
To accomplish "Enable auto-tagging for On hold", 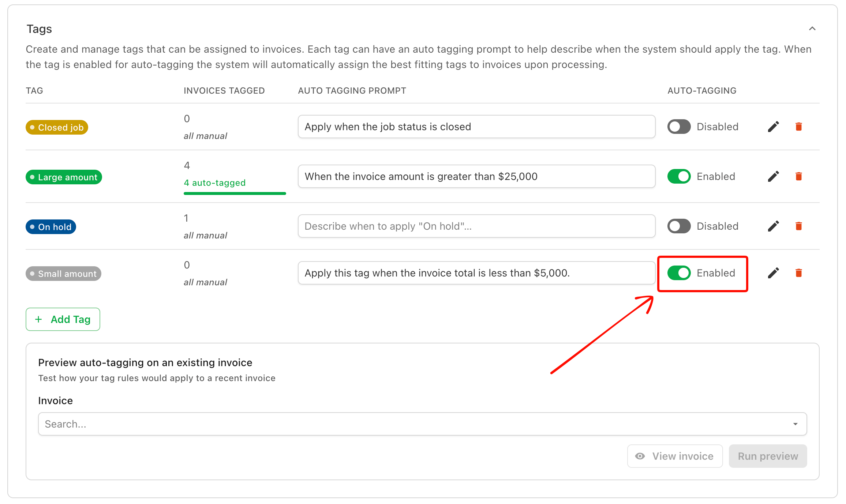I will 679,226.
